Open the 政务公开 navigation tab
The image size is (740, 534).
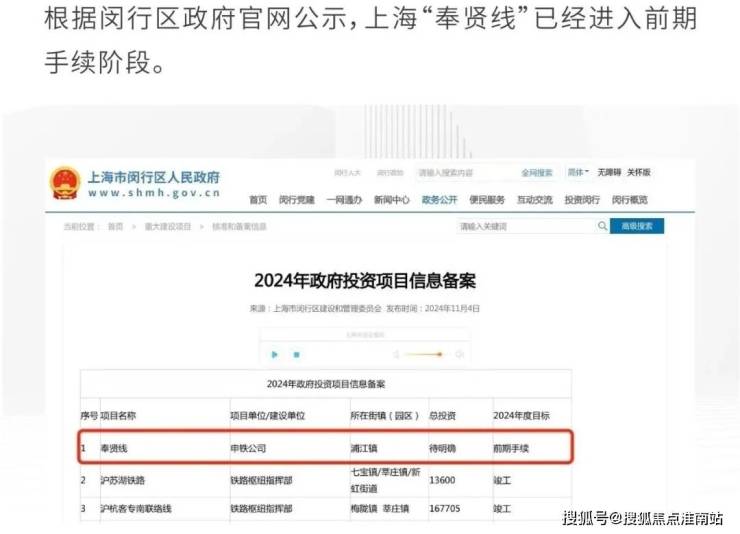tap(439, 200)
